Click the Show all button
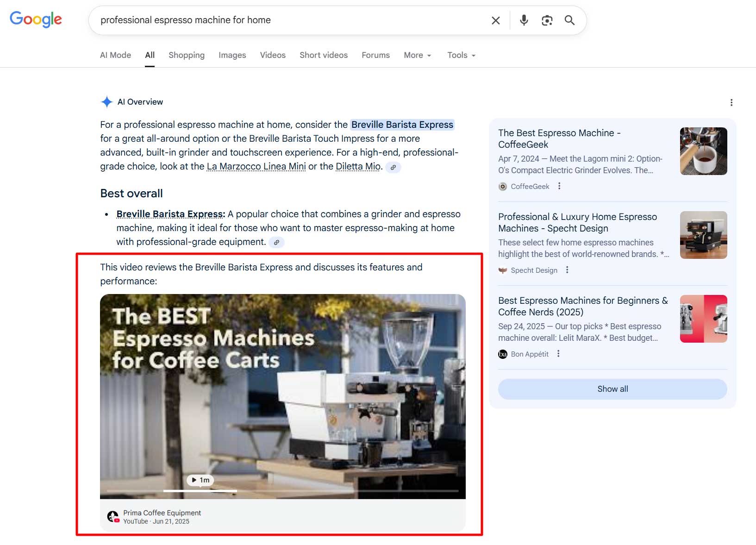The width and height of the screenshot is (756, 545). (612, 389)
